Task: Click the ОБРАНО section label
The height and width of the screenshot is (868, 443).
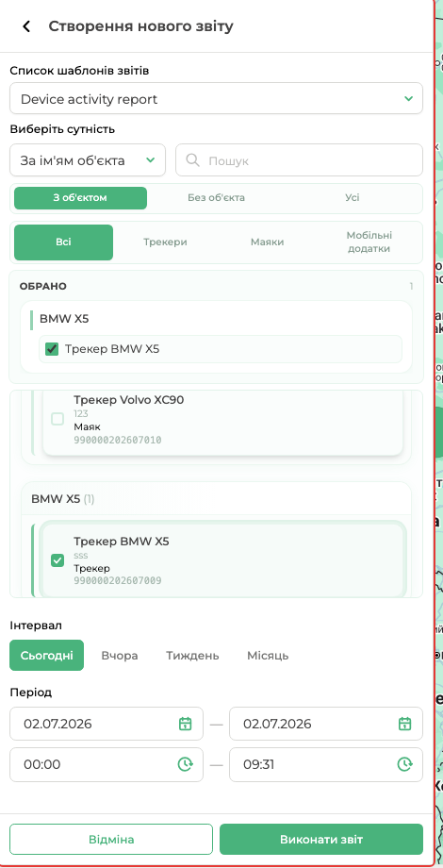Action: click(43, 286)
